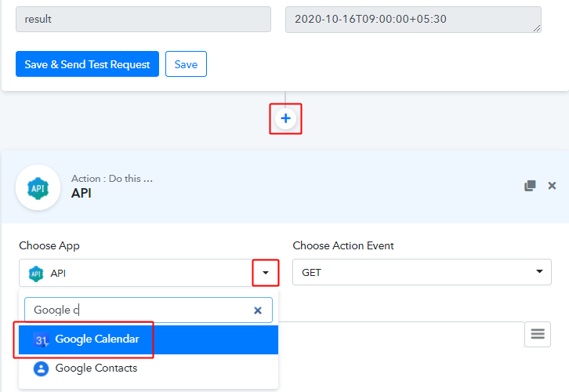
Task: Click the large API app logo
Action: 38,187
